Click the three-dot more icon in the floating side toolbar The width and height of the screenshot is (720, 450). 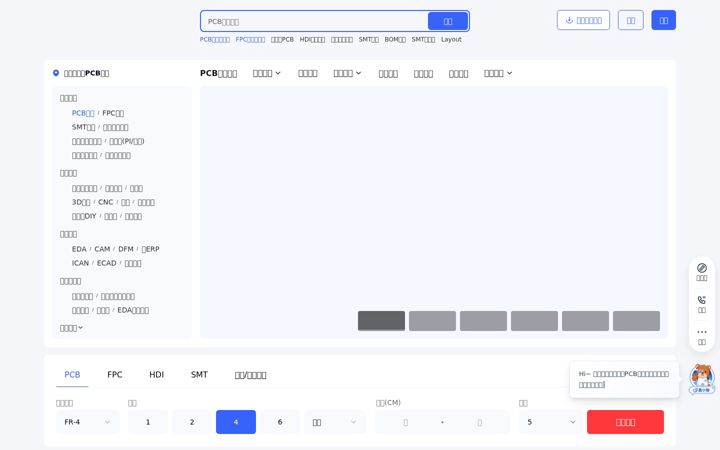(x=702, y=332)
